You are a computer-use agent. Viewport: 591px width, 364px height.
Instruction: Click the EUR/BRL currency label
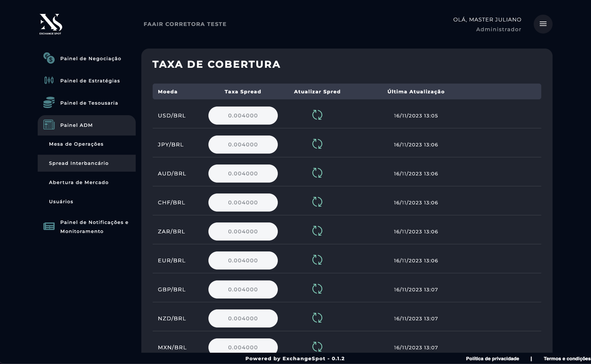(x=172, y=260)
